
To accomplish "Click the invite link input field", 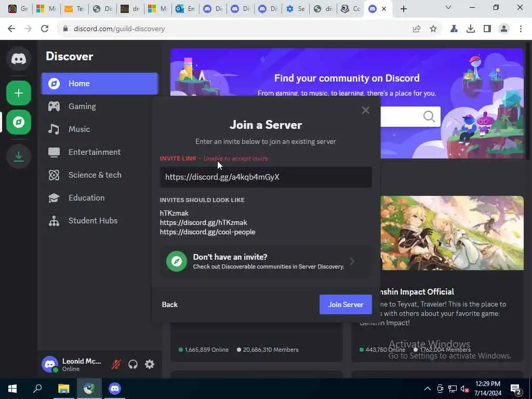I will [x=266, y=177].
